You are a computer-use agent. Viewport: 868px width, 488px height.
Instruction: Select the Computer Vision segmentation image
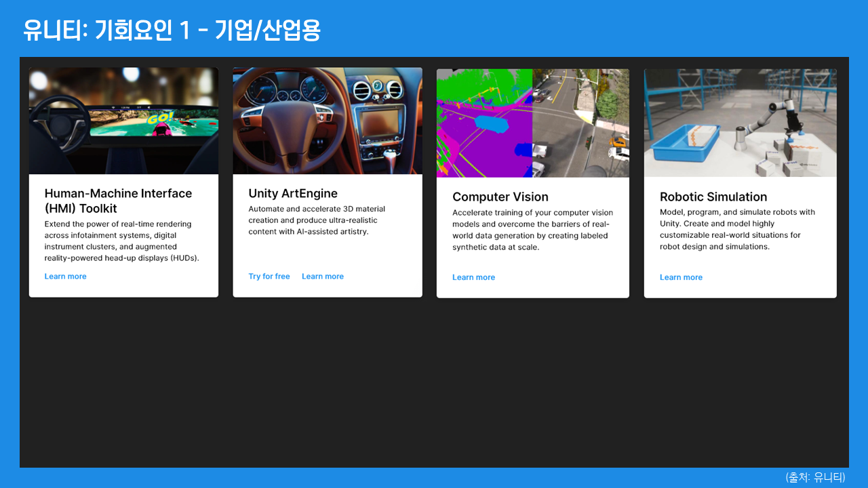(x=533, y=123)
